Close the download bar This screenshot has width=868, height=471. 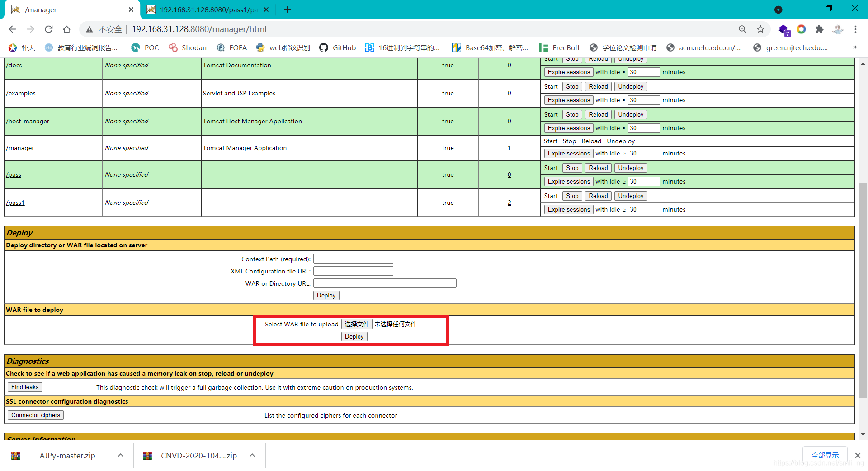pyautogui.click(x=858, y=455)
